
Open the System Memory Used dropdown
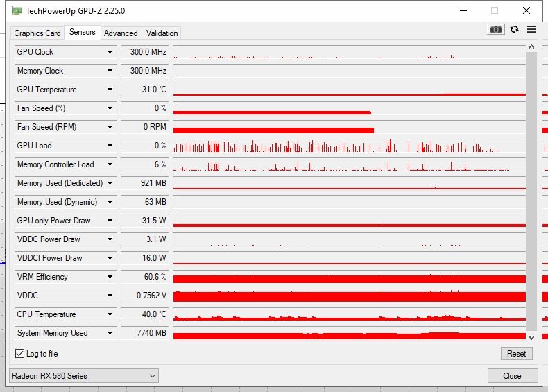pyautogui.click(x=110, y=333)
